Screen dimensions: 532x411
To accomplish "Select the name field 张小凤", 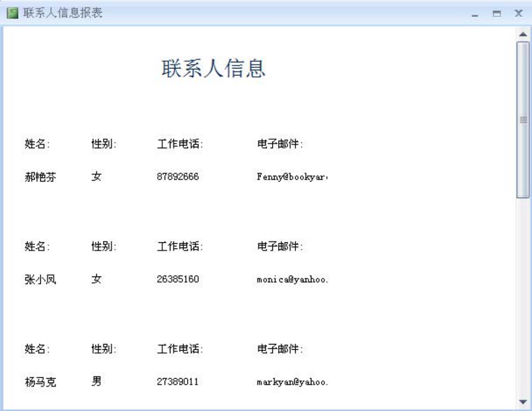I will (40, 279).
